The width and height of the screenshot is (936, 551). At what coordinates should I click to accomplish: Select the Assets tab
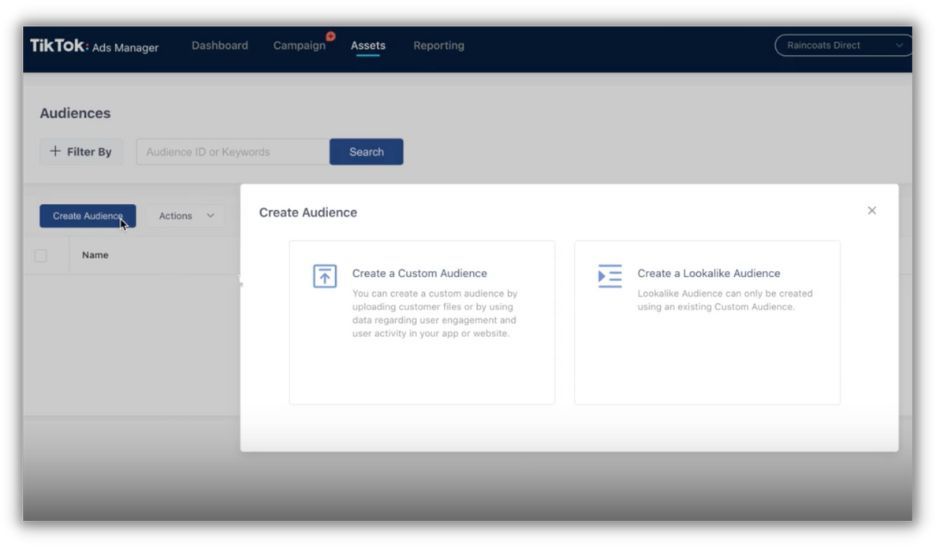point(368,46)
